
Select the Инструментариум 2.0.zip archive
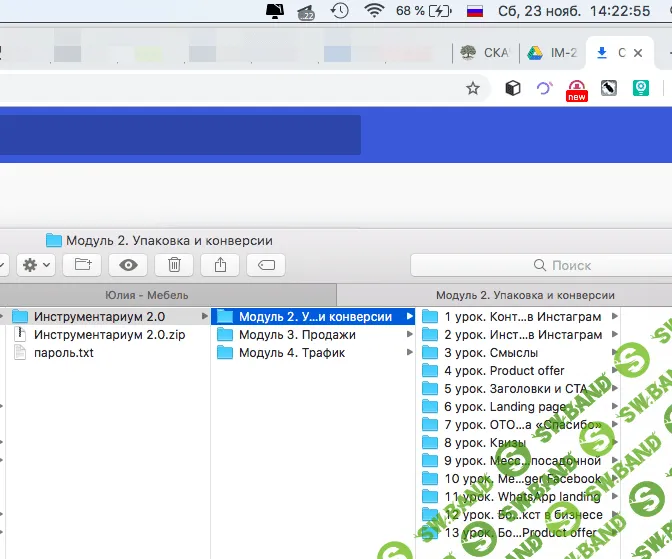[x=108, y=335]
